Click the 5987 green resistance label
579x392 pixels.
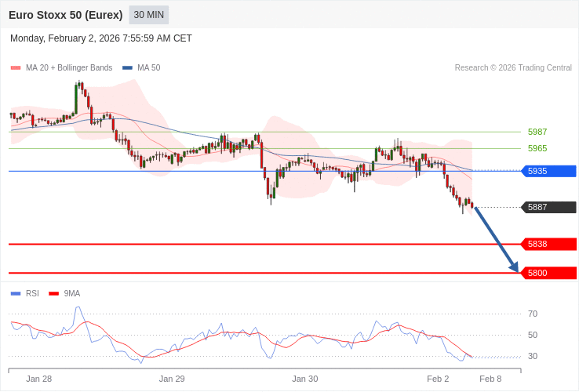coord(537,132)
